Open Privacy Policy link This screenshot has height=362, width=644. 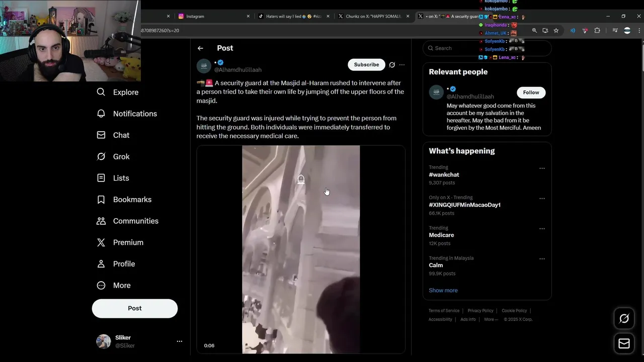(480, 311)
